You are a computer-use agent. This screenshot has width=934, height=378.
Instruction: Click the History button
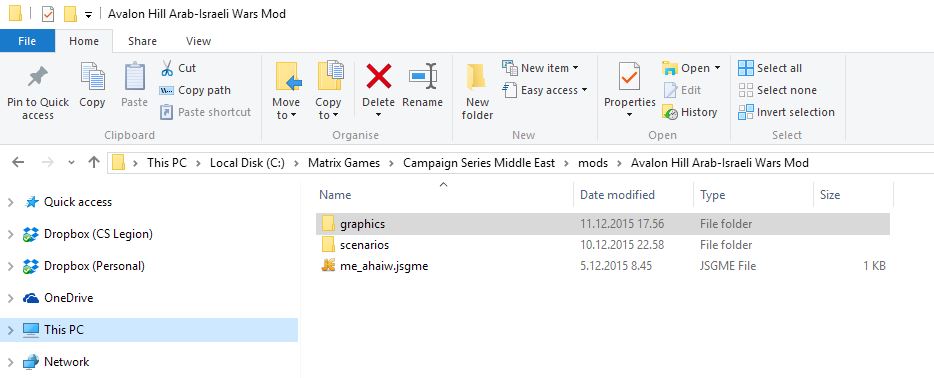[x=690, y=112]
